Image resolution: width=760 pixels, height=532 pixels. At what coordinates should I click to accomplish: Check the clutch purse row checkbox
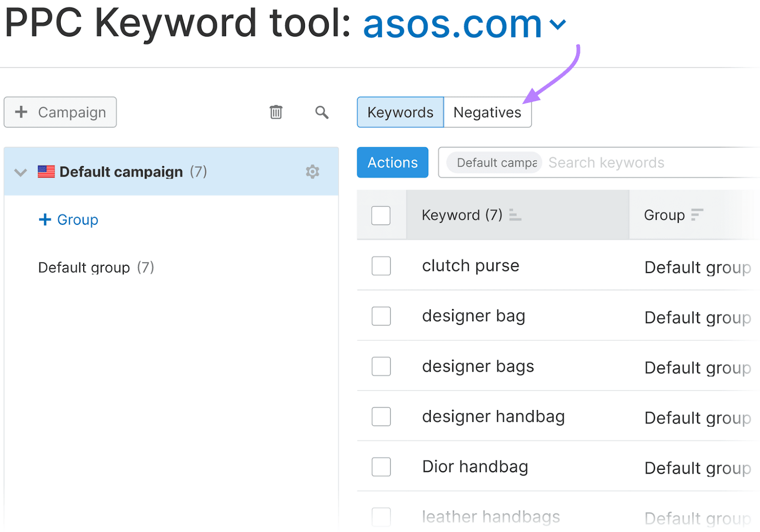coord(381,266)
